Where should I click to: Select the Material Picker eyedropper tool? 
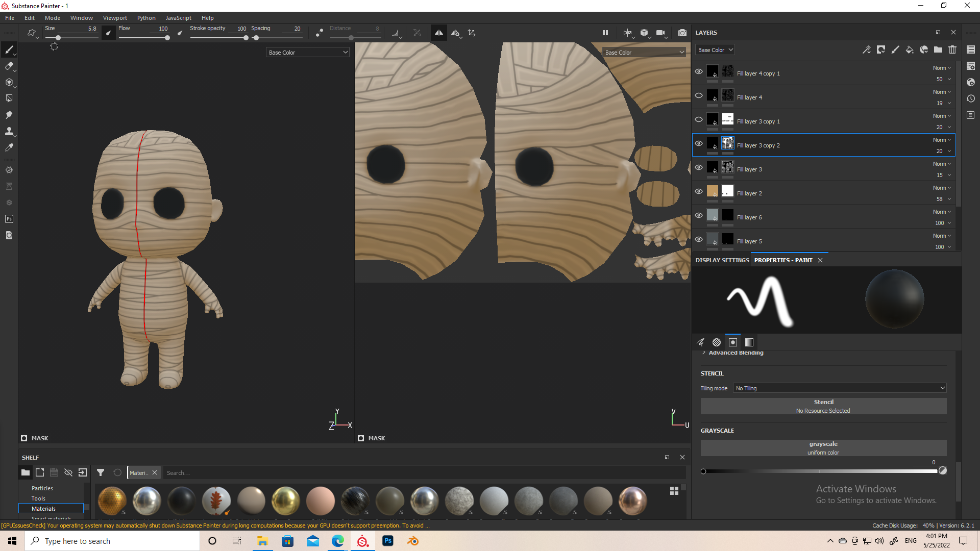pos(9,147)
